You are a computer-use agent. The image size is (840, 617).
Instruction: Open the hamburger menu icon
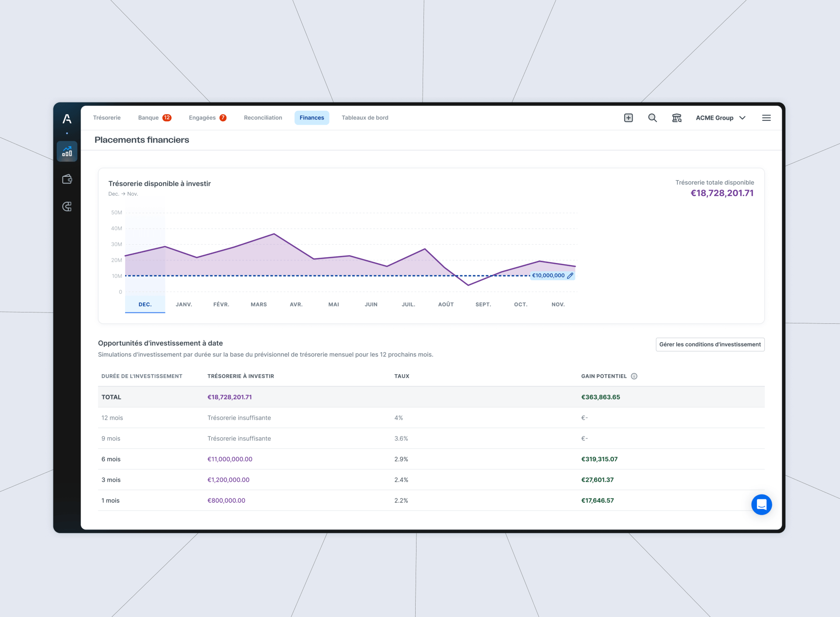[x=766, y=118]
